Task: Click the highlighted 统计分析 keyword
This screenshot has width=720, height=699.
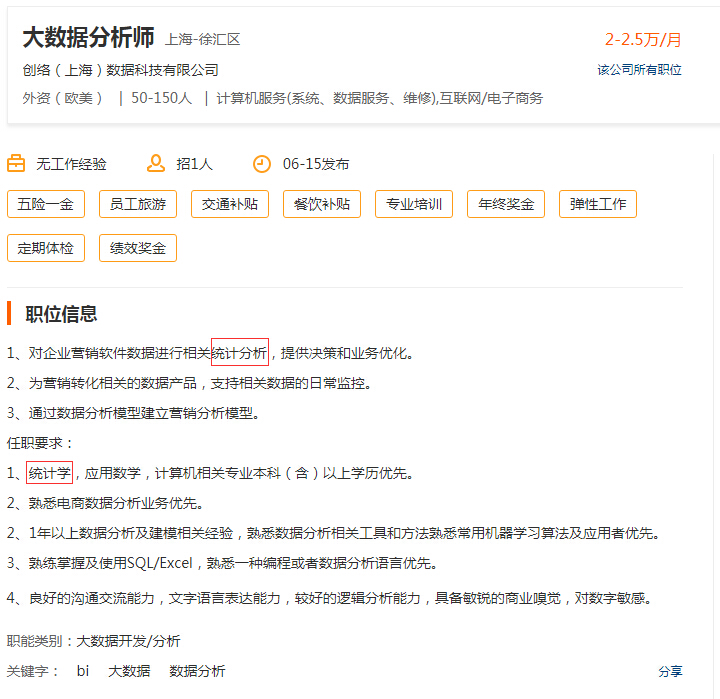Action: coord(240,353)
